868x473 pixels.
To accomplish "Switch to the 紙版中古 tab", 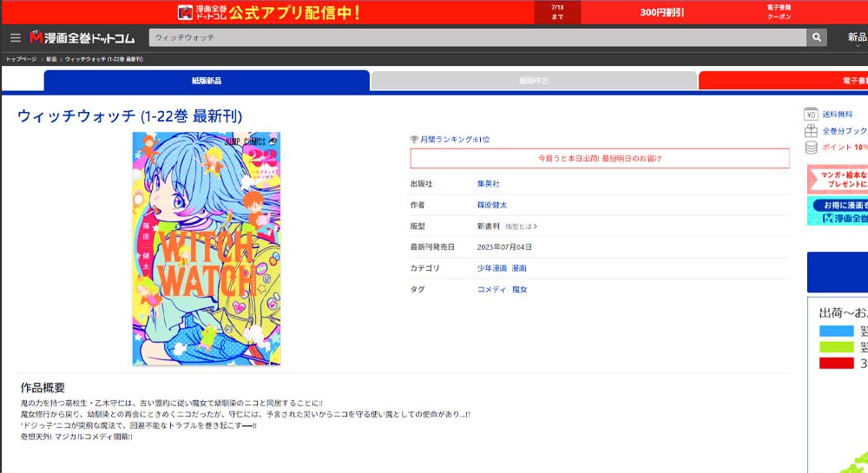I will click(534, 81).
